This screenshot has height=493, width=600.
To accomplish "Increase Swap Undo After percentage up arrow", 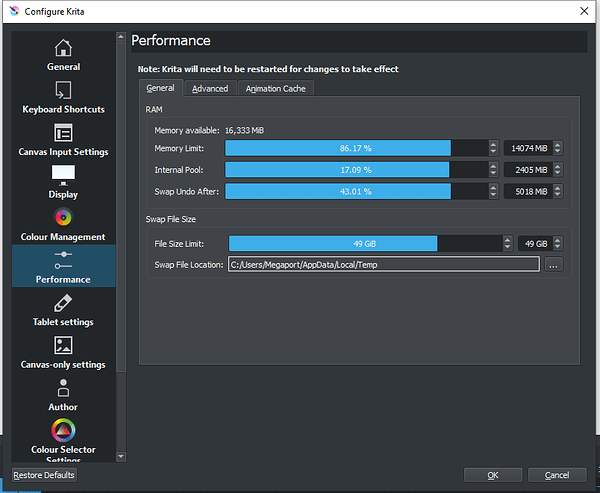I will pos(493,188).
